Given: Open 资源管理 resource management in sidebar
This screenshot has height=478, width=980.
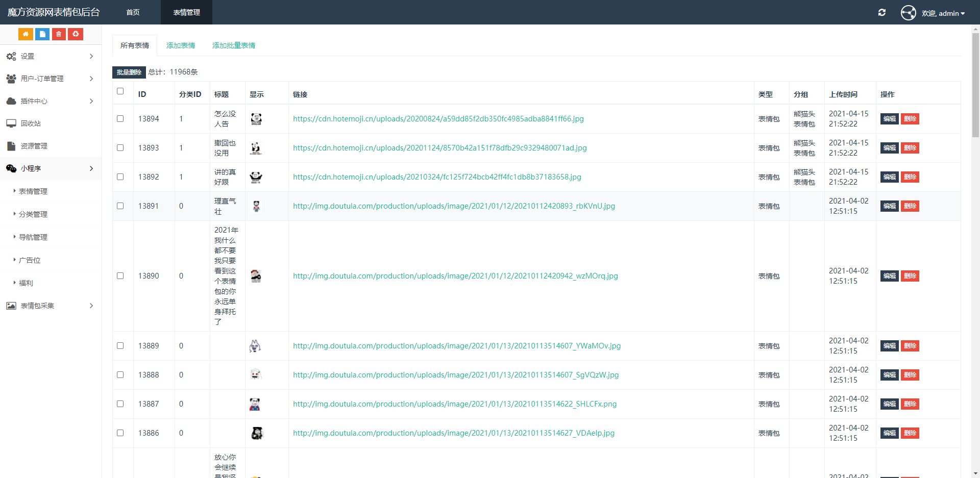Looking at the screenshot, I should (x=34, y=146).
